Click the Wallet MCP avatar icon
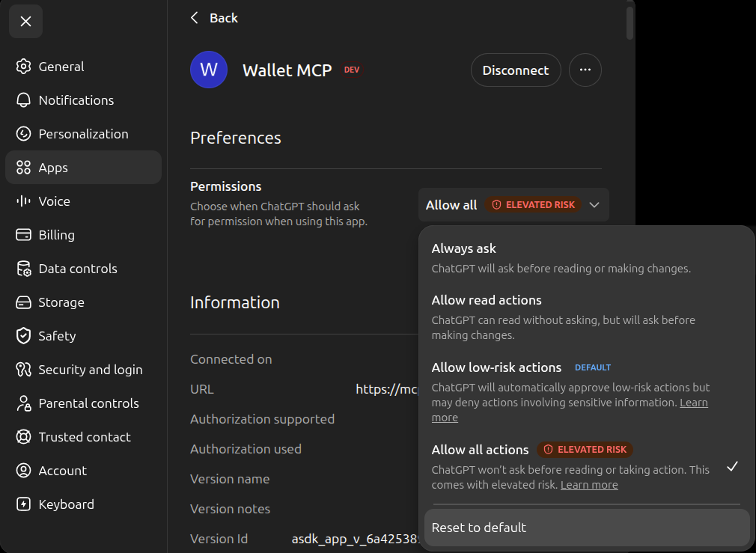 coord(209,70)
